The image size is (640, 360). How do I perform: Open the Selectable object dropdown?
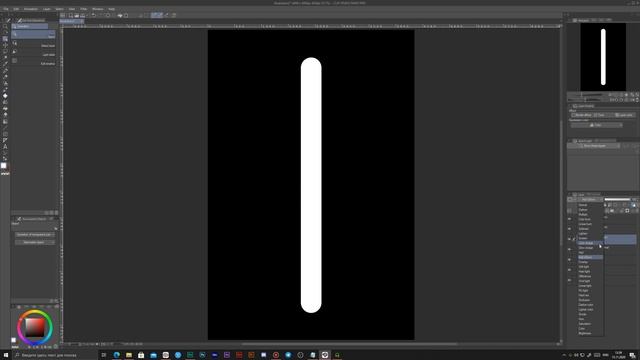tap(35, 242)
